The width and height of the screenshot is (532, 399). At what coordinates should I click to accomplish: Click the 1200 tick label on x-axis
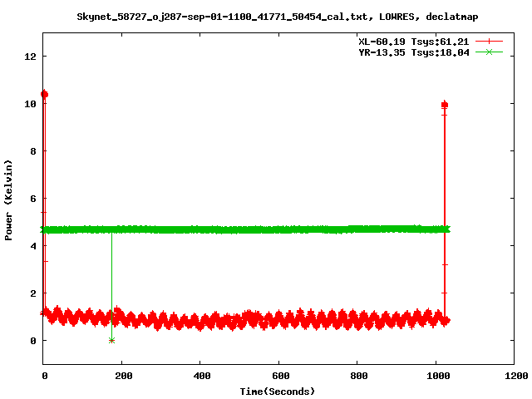click(514, 377)
